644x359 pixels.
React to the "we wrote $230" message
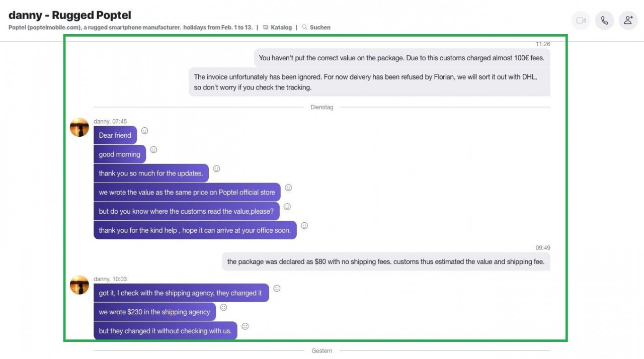pos(223,307)
